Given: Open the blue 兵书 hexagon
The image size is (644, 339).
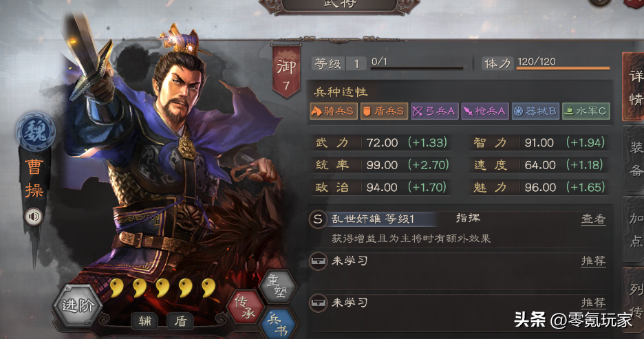Looking at the screenshot, I should (279, 323).
